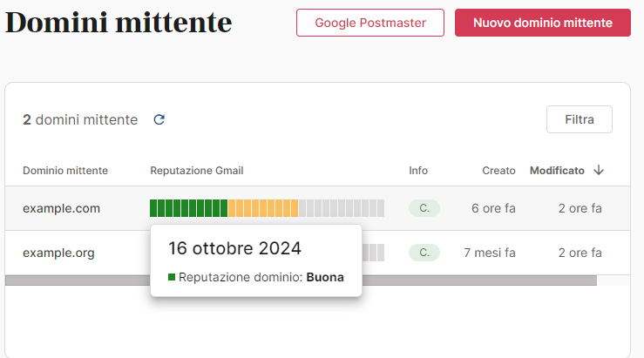Click the refresh icon beside domini mittente count
This screenshot has width=644, height=358.
click(159, 119)
